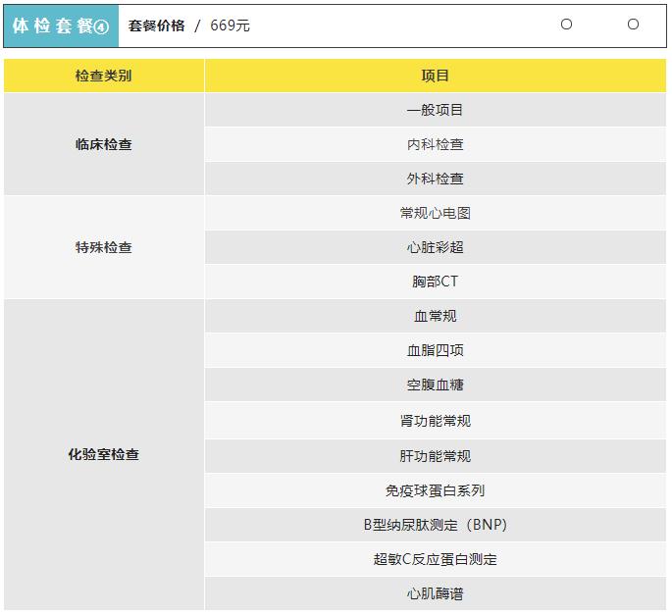This screenshot has height=616, width=672.
Task: Click the 胸部CT item
Action: click(435, 282)
